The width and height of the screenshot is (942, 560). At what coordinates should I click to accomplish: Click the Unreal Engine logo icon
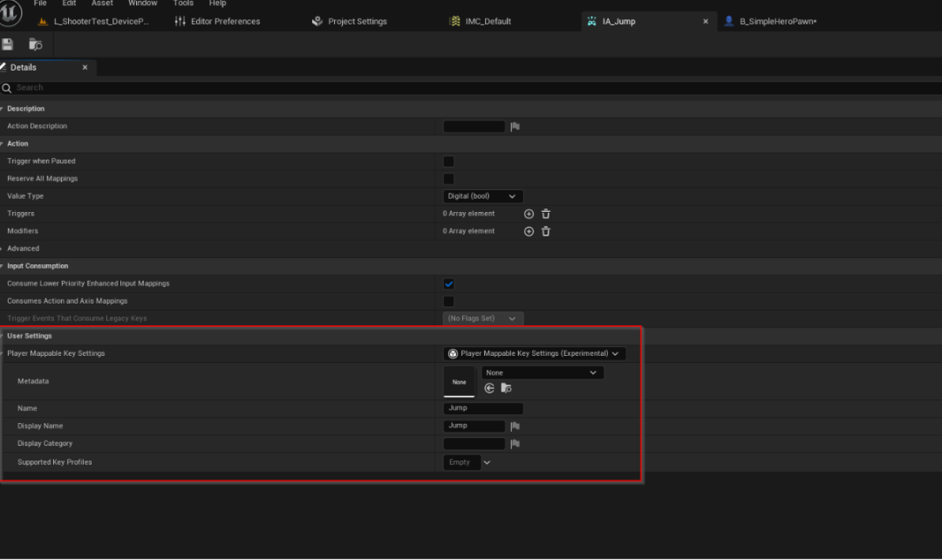10,12
